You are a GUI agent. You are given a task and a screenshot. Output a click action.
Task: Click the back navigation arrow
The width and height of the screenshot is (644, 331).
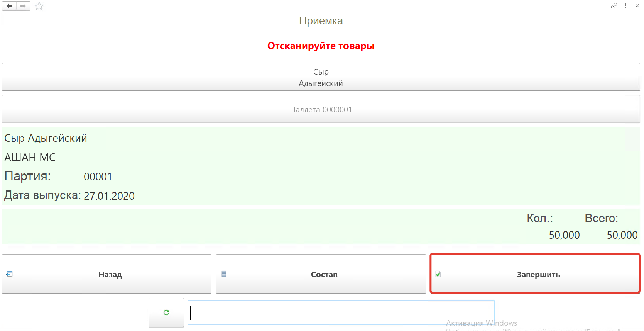[x=9, y=6]
